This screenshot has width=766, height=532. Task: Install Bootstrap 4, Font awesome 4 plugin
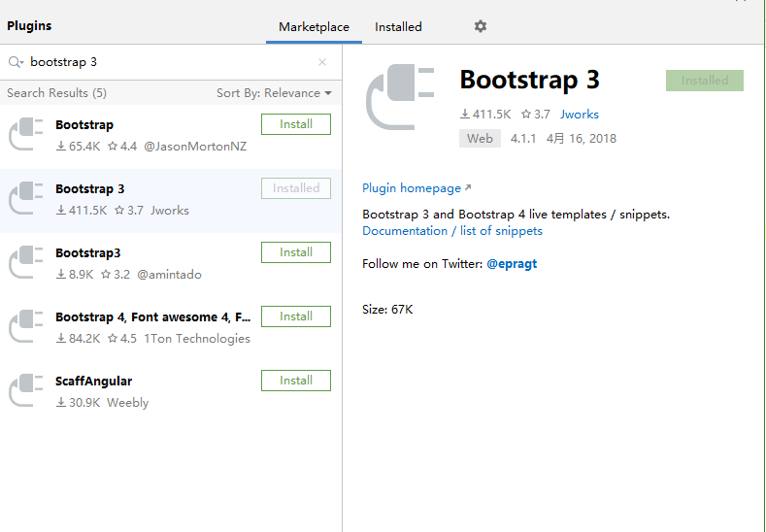pyautogui.click(x=296, y=316)
